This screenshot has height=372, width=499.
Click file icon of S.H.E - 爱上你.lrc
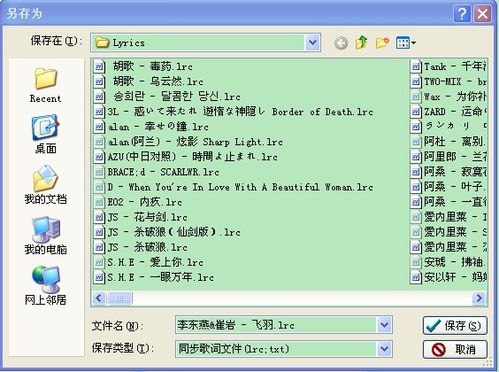click(99, 262)
